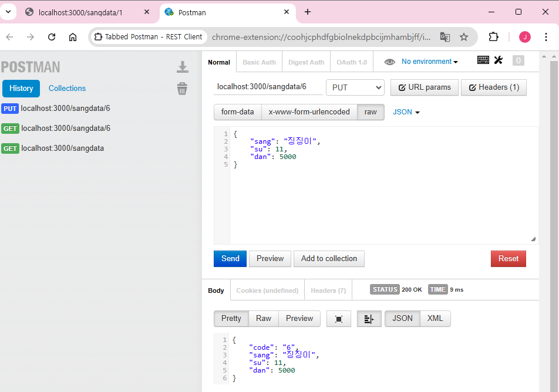Select PUT localhost:3000/sangdata/6 history entry
The width and height of the screenshot is (559, 392).
click(56, 109)
